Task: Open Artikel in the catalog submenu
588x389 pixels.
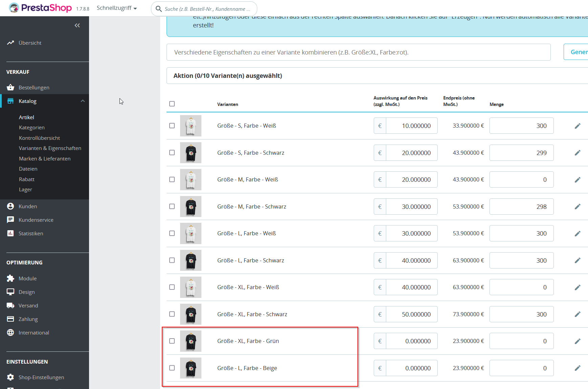Action: 26,117
